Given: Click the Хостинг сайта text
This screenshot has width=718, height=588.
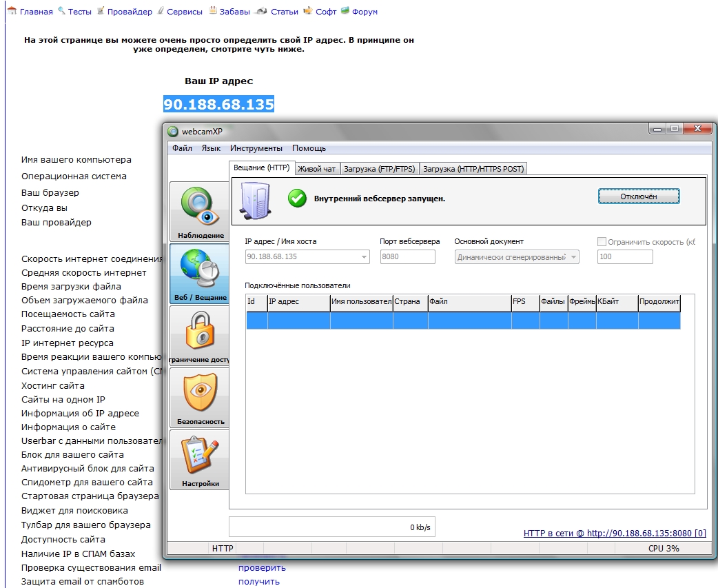Looking at the screenshot, I should click(52, 385).
